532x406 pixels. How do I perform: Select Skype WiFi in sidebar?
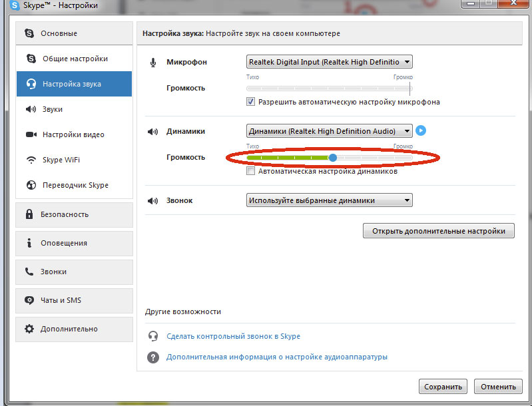pos(74,160)
